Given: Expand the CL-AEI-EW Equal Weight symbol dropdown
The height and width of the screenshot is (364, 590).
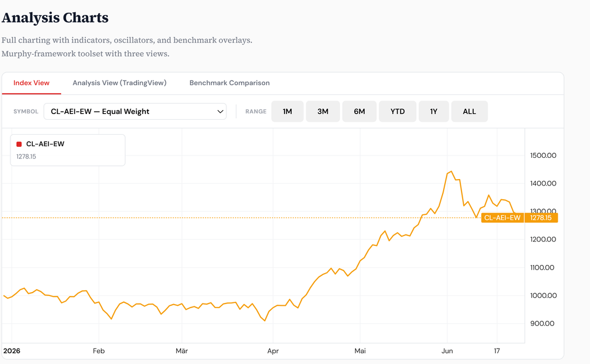Looking at the screenshot, I should pyautogui.click(x=135, y=111).
